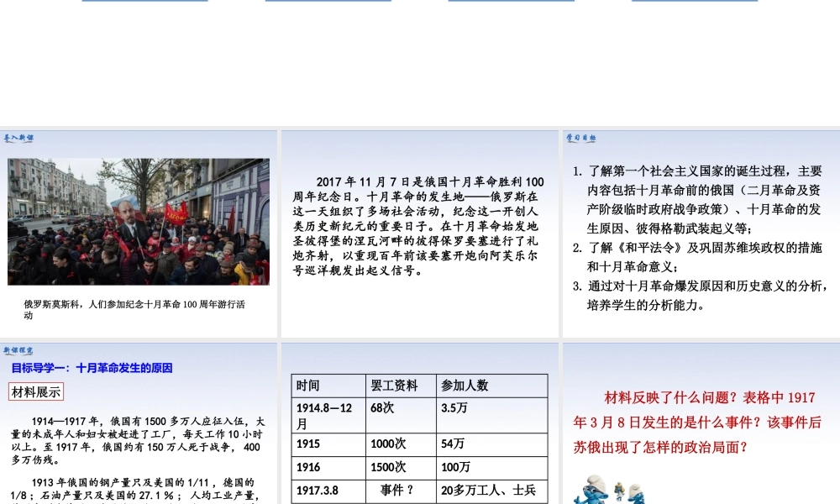Select the tall Smurf character image

pos(593,491)
